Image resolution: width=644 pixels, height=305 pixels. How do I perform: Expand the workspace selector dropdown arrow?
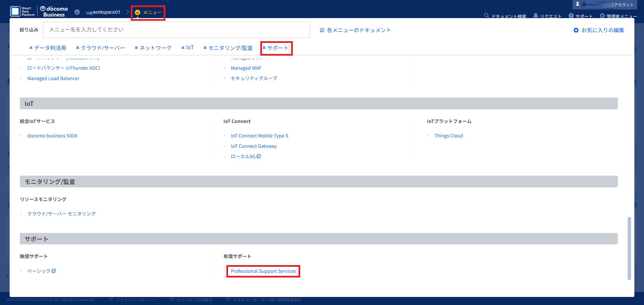click(77, 12)
